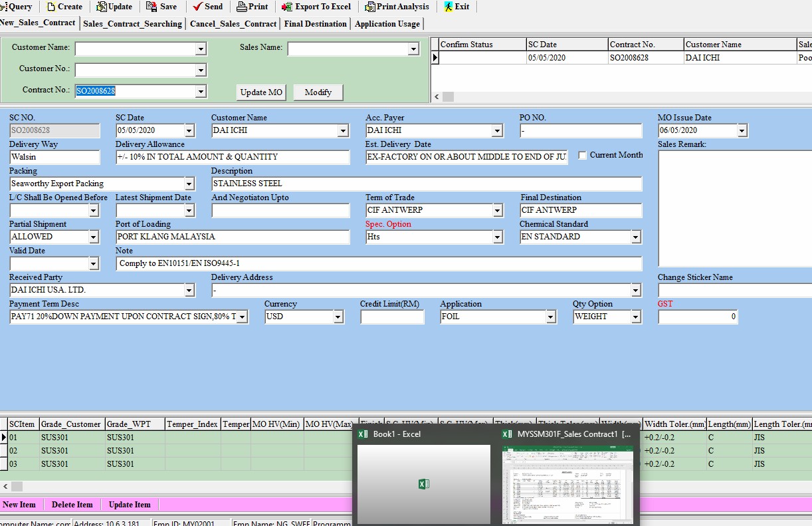Expand the Received Party dropdown
812x526 pixels.
click(x=189, y=291)
